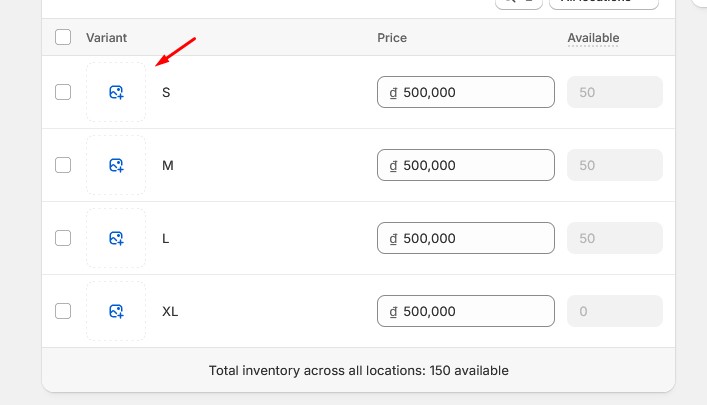Open search and filter variants button
Image resolution: width=707 pixels, height=405 pixels.
(519, 4)
